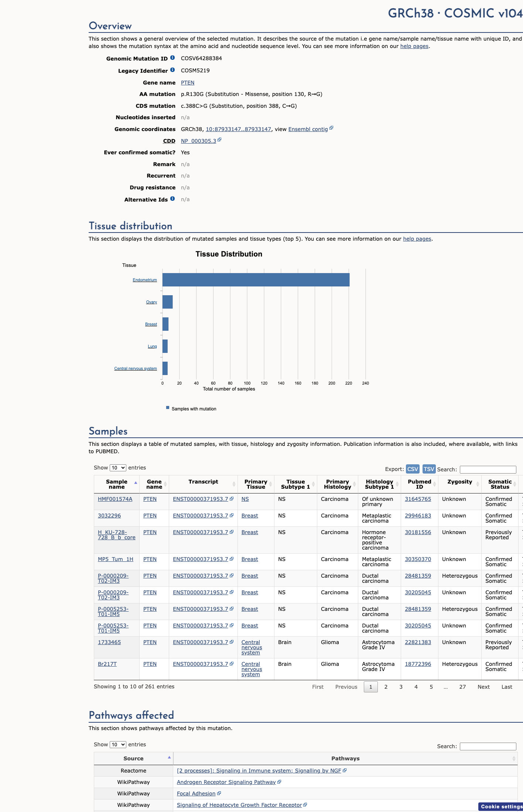Open Ensembl contig link

tap(308, 129)
